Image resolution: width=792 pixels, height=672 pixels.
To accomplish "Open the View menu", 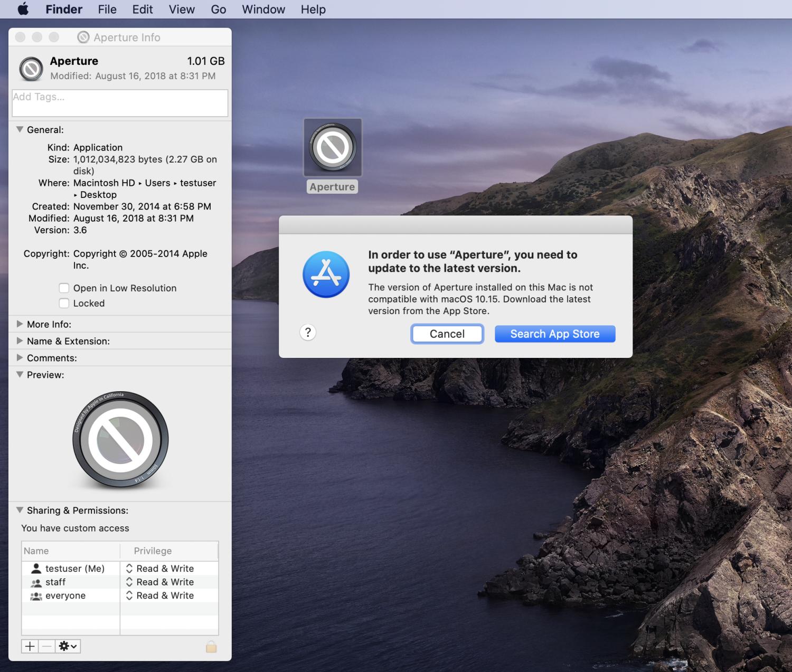I will click(182, 9).
